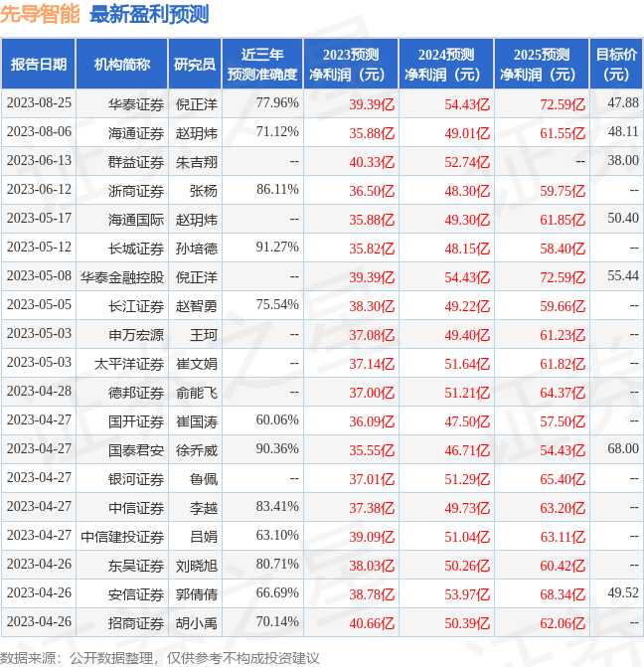The image size is (644, 667).
Task: Click accuracy value 86.11%
Action: [x=277, y=189]
